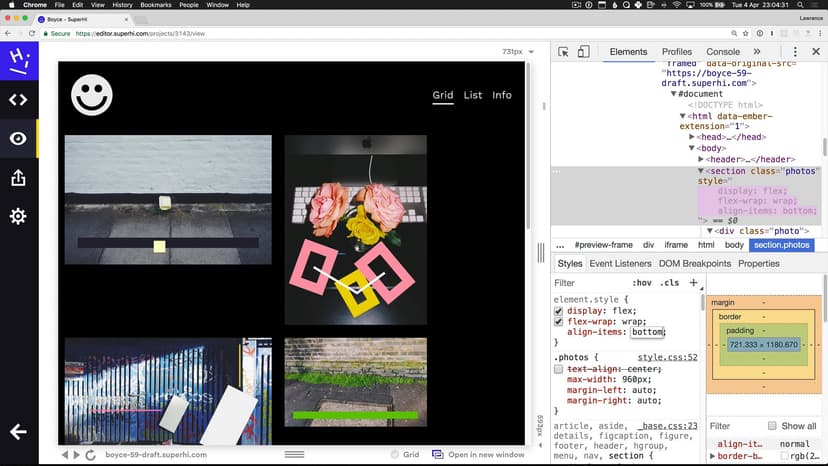828x466 pixels.
Task: Activate the DevTools inspect element picker
Action: (564, 52)
